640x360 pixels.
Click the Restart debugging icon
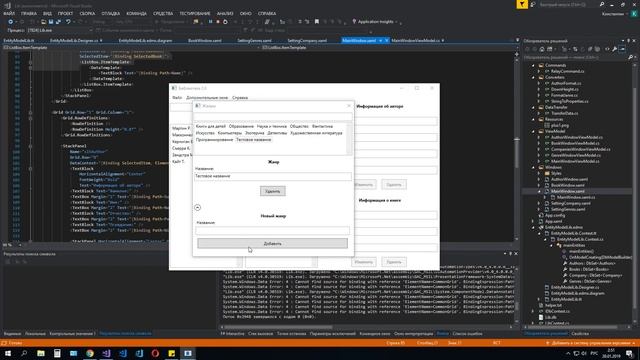pos(225,22)
